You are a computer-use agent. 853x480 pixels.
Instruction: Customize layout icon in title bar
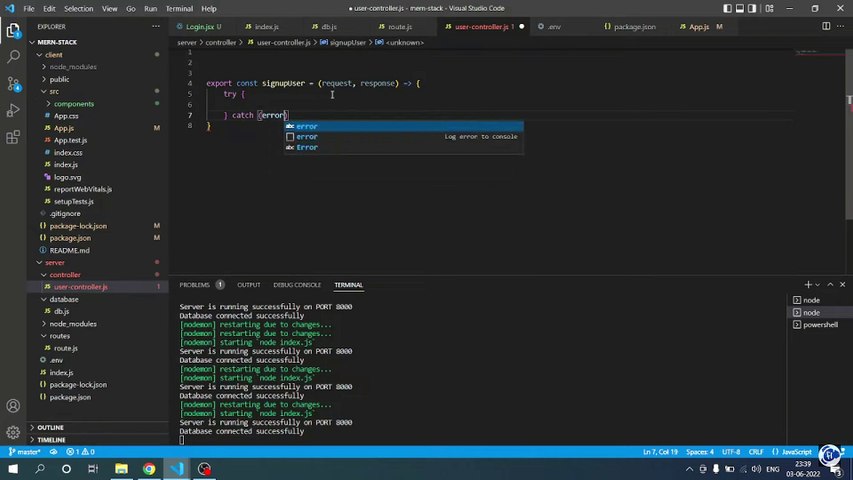pos(769,8)
